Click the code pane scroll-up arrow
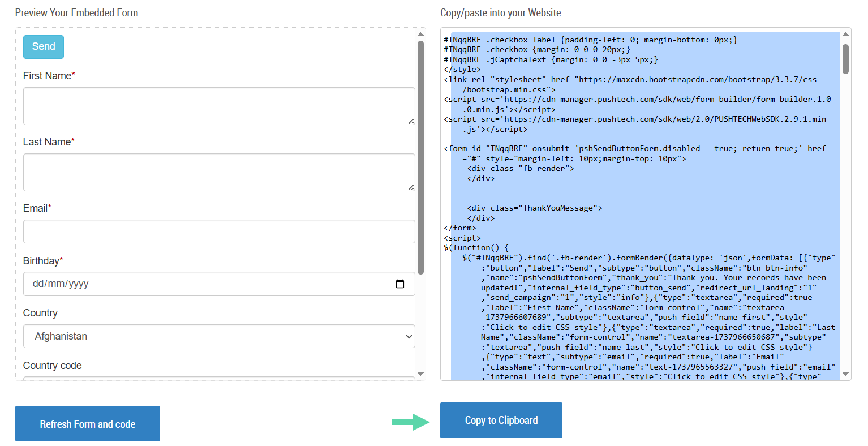Screen dimensions: 868x446 (846, 35)
